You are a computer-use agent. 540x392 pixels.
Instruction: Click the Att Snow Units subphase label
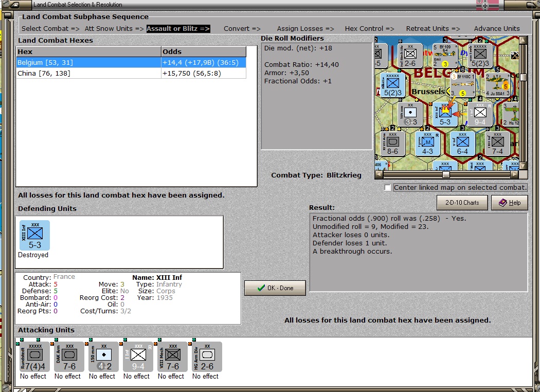(114, 29)
